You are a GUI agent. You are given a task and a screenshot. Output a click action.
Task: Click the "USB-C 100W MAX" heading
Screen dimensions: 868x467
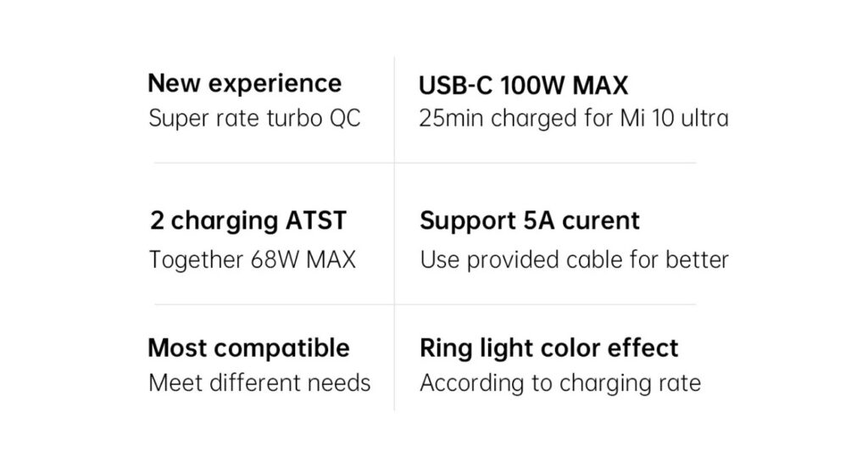click(x=523, y=86)
